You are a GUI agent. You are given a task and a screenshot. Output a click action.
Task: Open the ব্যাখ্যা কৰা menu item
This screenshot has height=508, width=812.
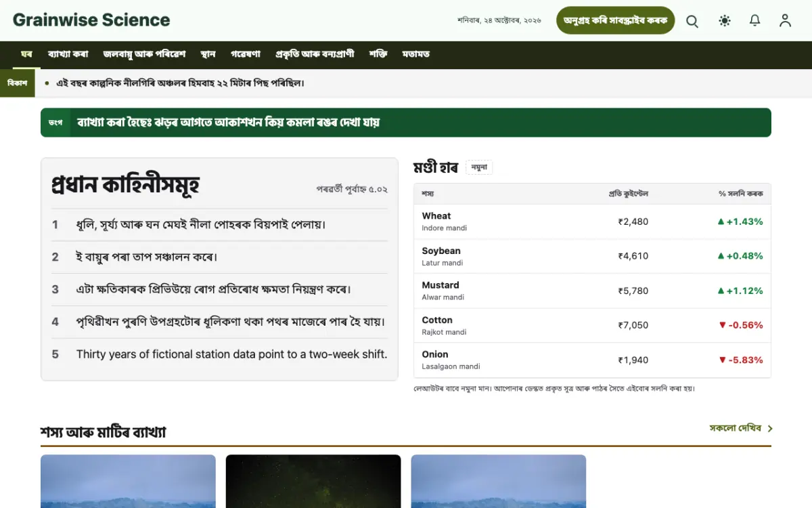coord(68,54)
